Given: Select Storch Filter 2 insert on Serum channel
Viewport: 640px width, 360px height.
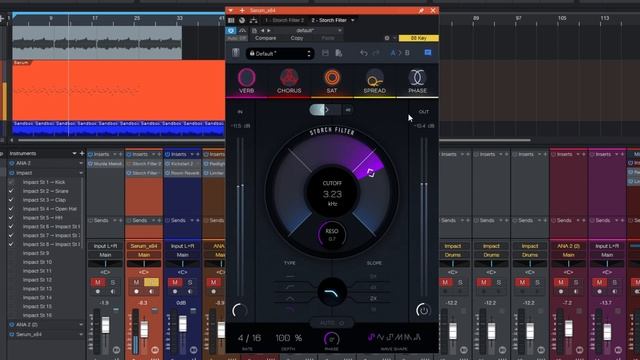Looking at the screenshot, I should (144, 164).
